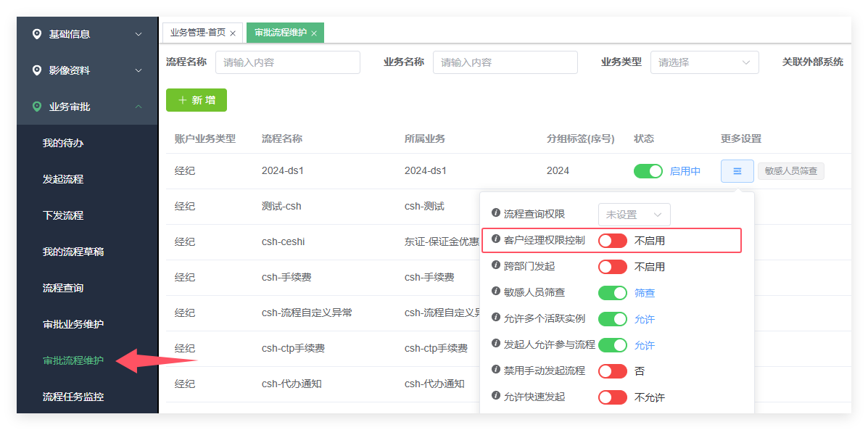Click 东证-保证金优惠 business cell
Image resolution: width=868 pixels, height=430 pixels.
(x=442, y=242)
